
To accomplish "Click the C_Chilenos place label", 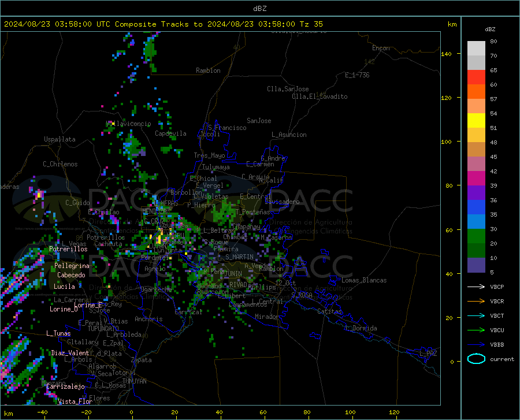I will [60, 164].
